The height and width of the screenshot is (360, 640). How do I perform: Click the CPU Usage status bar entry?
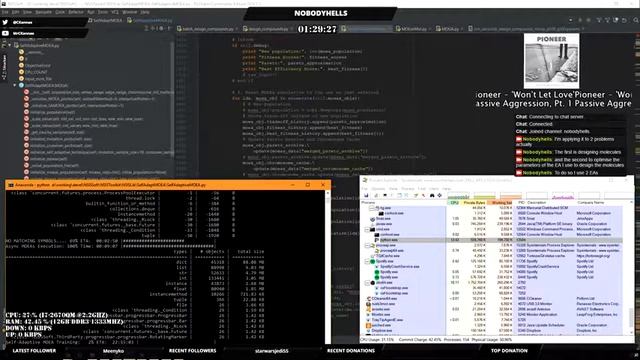[377, 339]
